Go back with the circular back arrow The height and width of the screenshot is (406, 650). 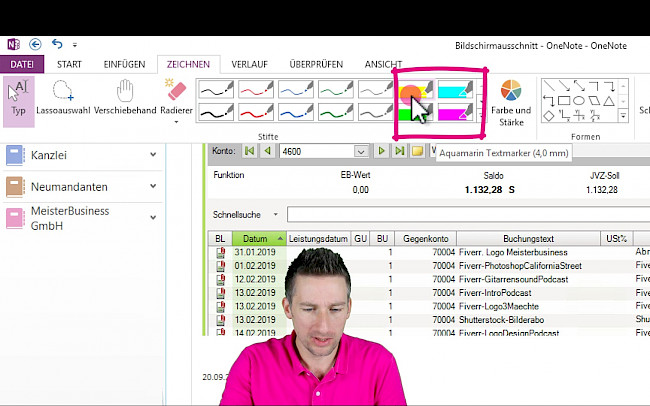[x=35, y=44]
